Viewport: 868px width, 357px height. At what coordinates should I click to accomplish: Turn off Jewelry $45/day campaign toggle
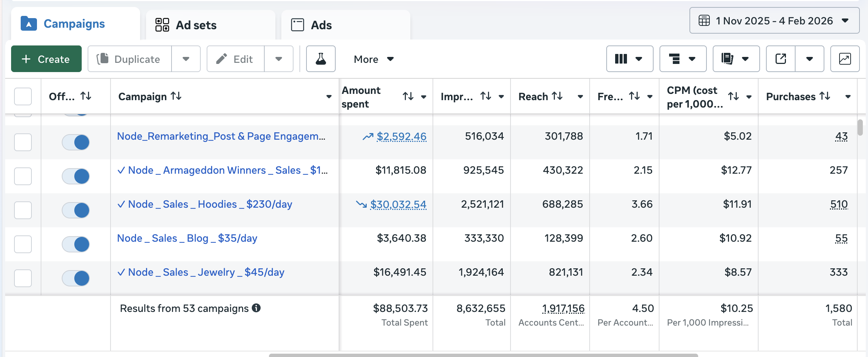[76, 278]
